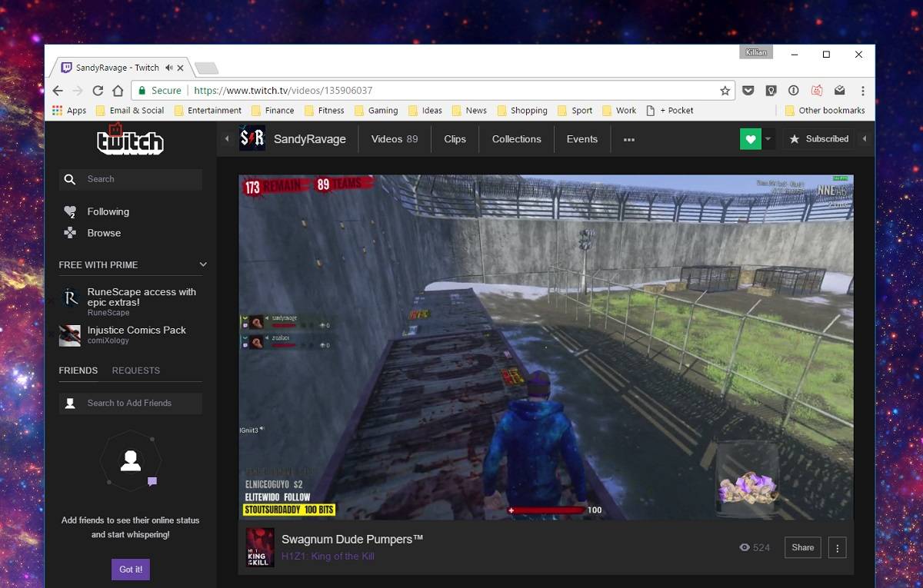Open the three-dot video options menu
923x588 pixels.
coord(837,547)
